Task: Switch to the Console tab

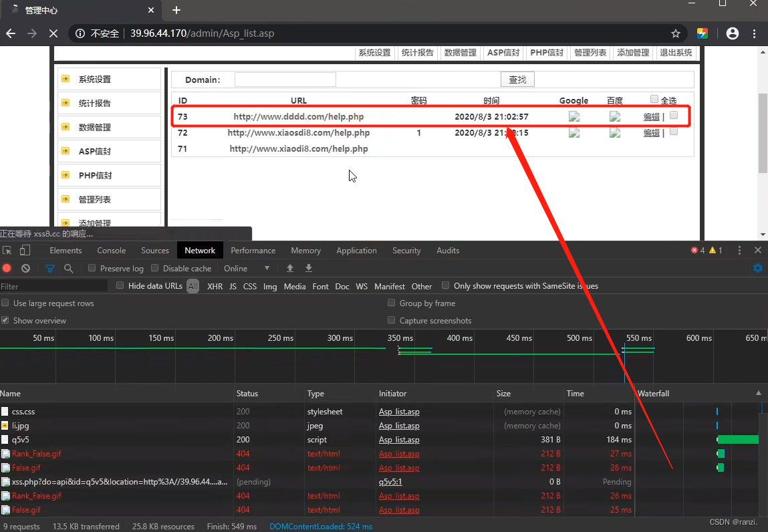Action: click(x=111, y=251)
